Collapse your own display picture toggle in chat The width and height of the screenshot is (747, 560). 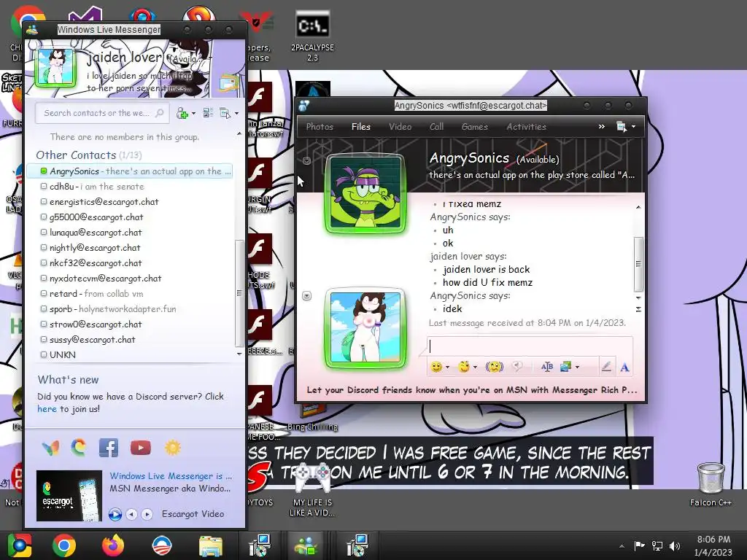[307, 296]
